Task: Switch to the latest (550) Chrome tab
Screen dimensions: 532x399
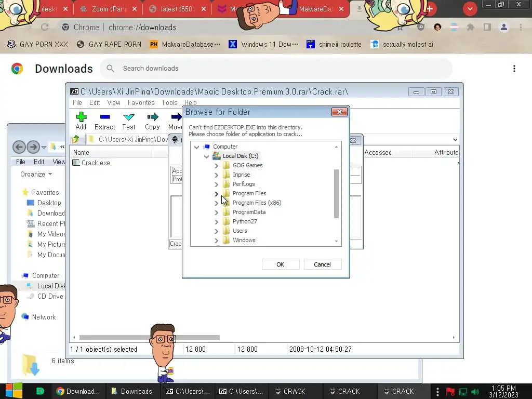Action: tap(177, 9)
